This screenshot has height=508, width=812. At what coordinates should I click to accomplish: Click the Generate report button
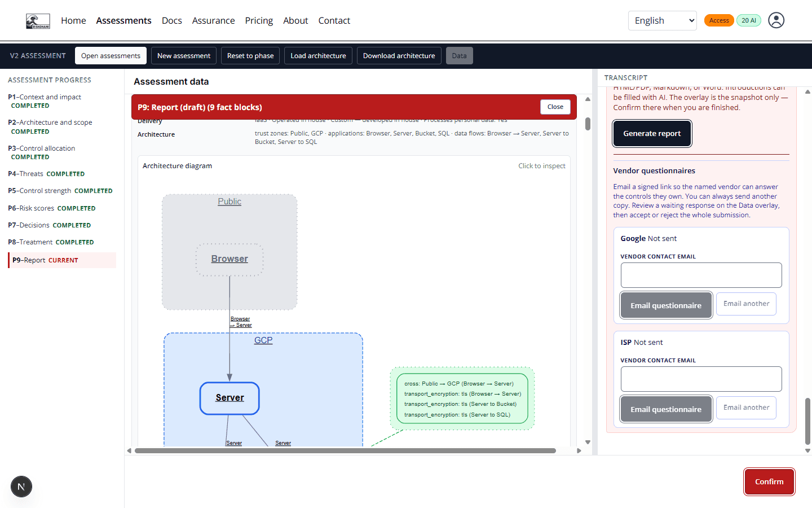pos(652,134)
